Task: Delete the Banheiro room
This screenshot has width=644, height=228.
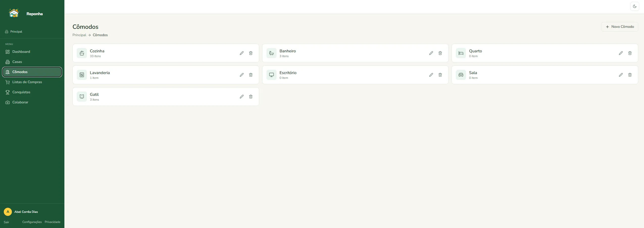Action: click(x=440, y=53)
